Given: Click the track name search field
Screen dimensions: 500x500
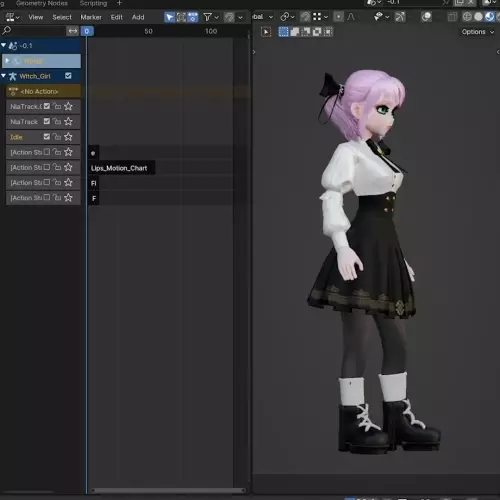Looking at the screenshot, I should pyautogui.click(x=33, y=31).
